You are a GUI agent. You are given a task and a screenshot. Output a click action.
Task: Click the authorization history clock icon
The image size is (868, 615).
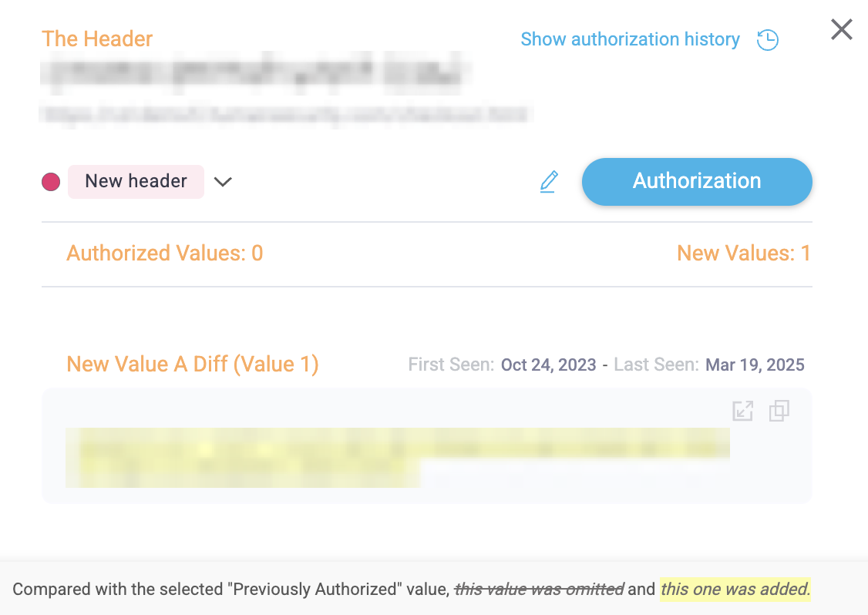pos(767,40)
